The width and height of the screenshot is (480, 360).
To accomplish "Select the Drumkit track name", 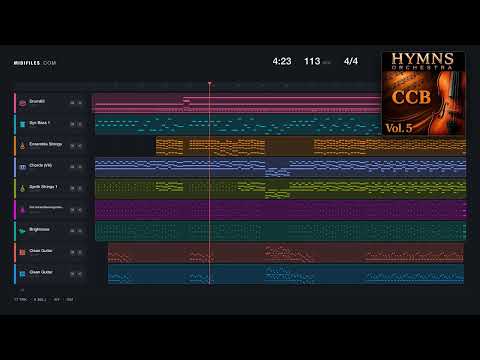I will (37, 101).
